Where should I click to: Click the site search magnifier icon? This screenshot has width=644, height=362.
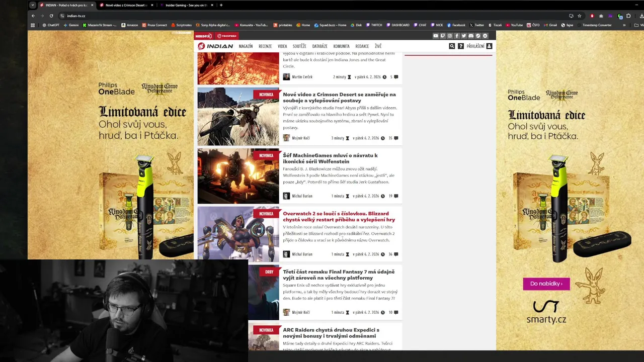pos(452,46)
